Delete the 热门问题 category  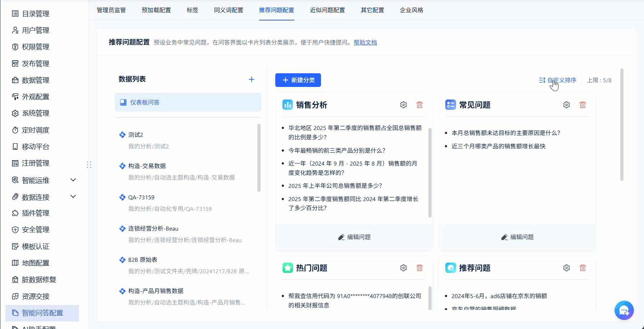(x=419, y=268)
